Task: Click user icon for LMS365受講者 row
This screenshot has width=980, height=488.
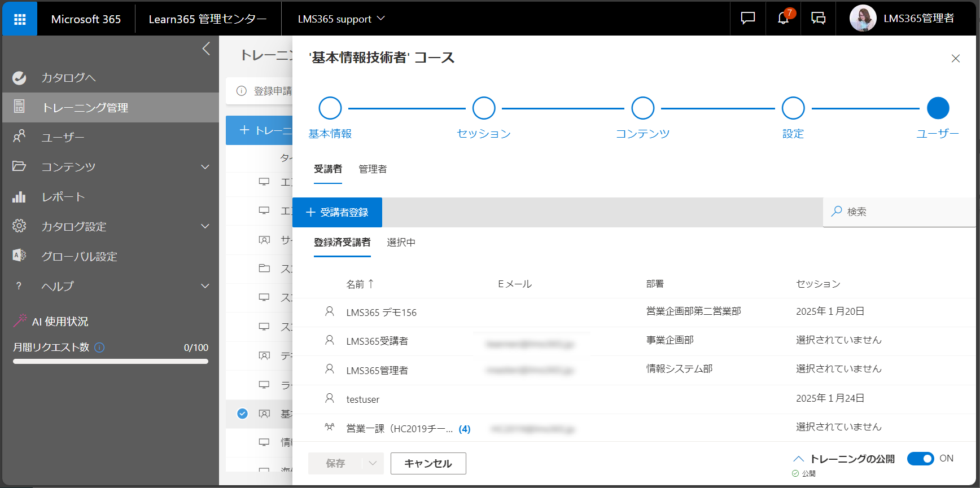Action: tap(330, 340)
